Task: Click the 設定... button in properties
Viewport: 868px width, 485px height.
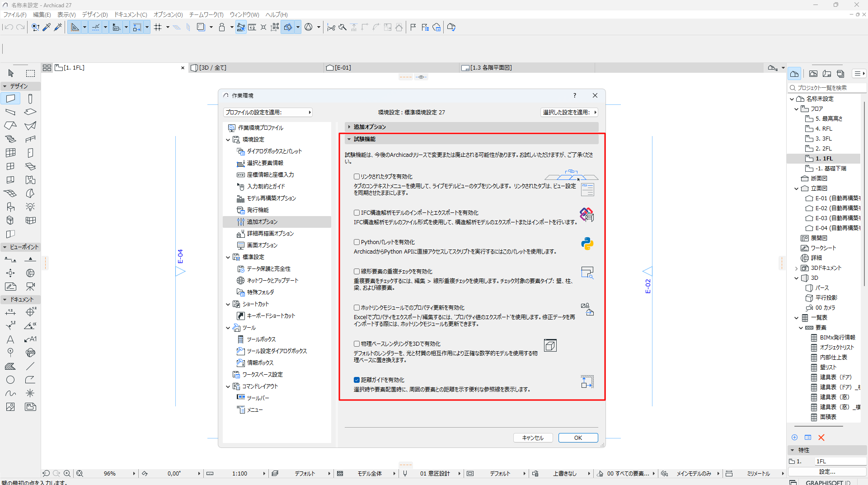Action: click(827, 471)
